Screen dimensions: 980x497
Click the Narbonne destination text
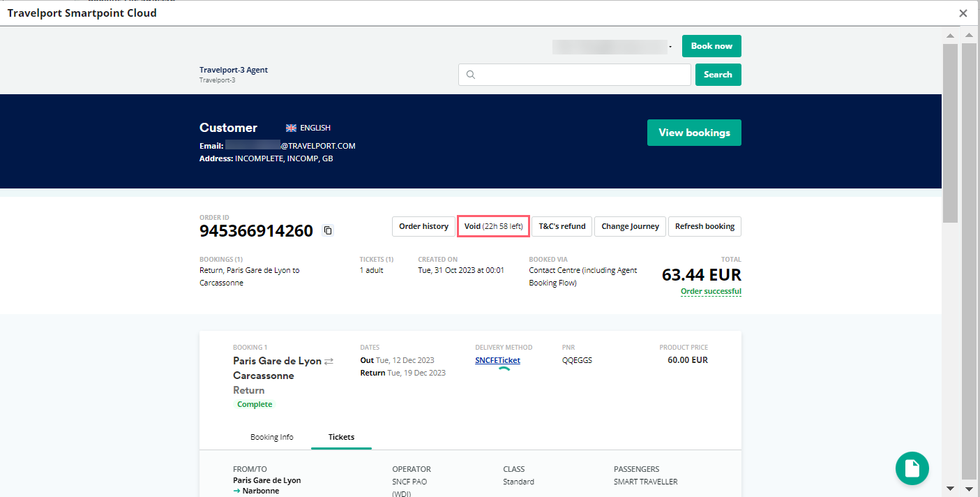[x=261, y=491]
